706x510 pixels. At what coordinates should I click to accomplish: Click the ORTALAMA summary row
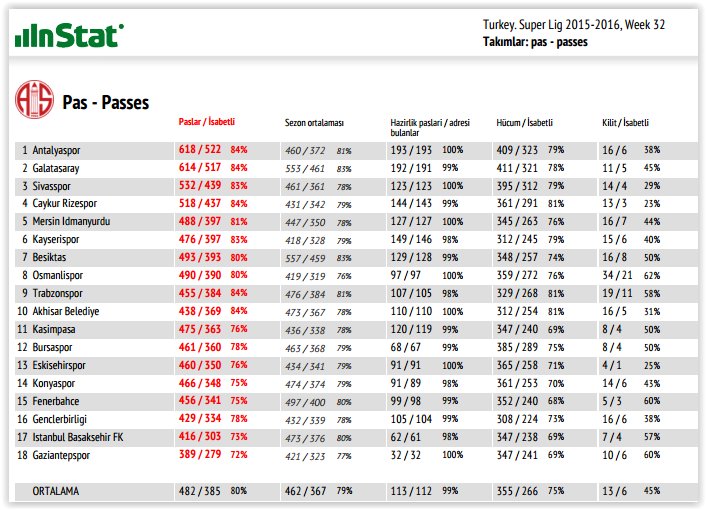click(x=56, y=491)
